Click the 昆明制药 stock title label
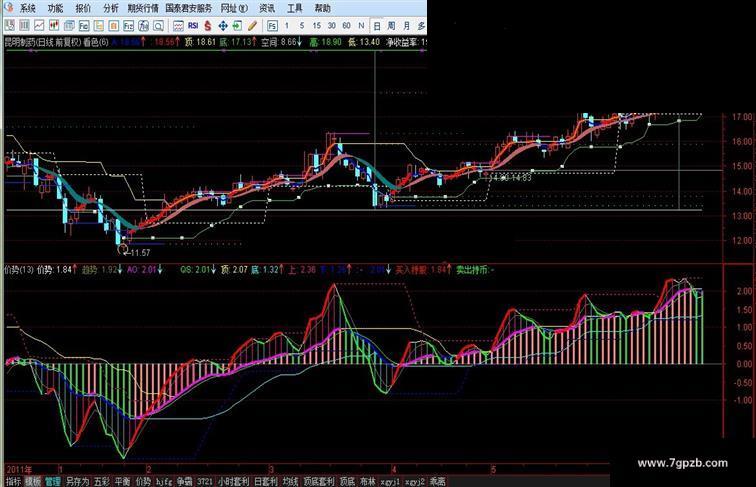The image size is (756, 487). 19,42
